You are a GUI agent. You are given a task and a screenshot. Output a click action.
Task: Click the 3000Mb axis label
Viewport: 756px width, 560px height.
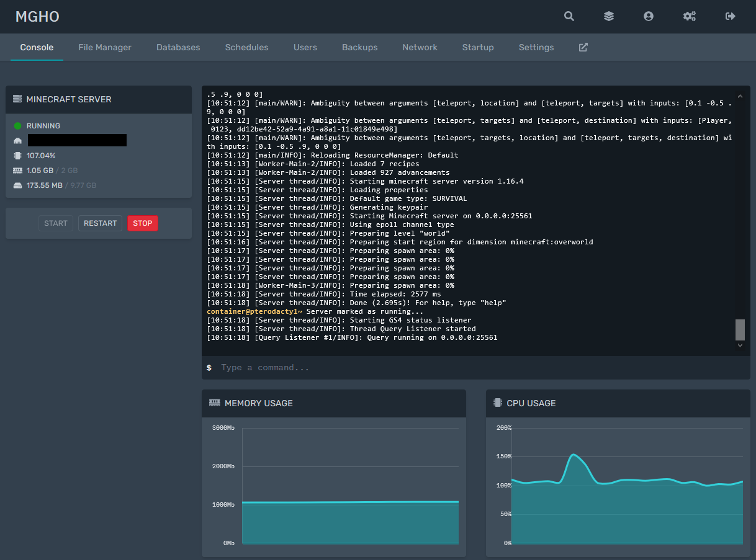(223, 428)
